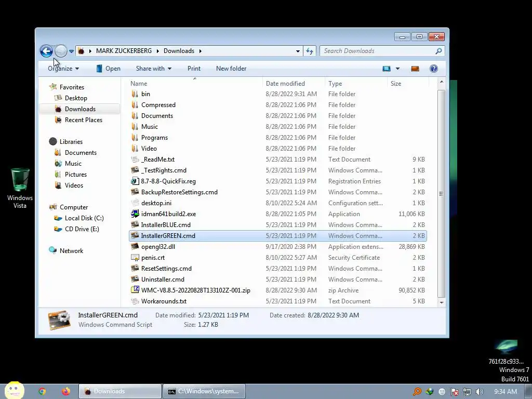Click the refresh button next to address bar
This screenshot has width=532, height=399.
coord(310,51)
